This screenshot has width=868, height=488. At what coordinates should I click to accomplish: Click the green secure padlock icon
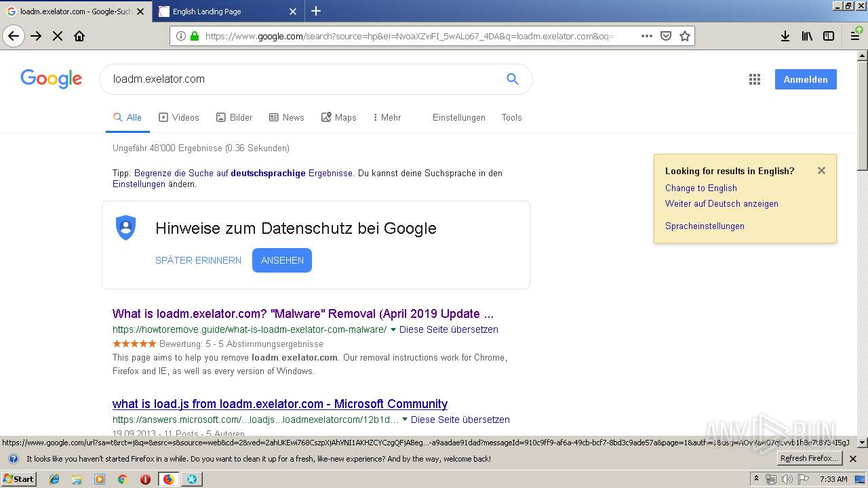click(x=195, y=36)
